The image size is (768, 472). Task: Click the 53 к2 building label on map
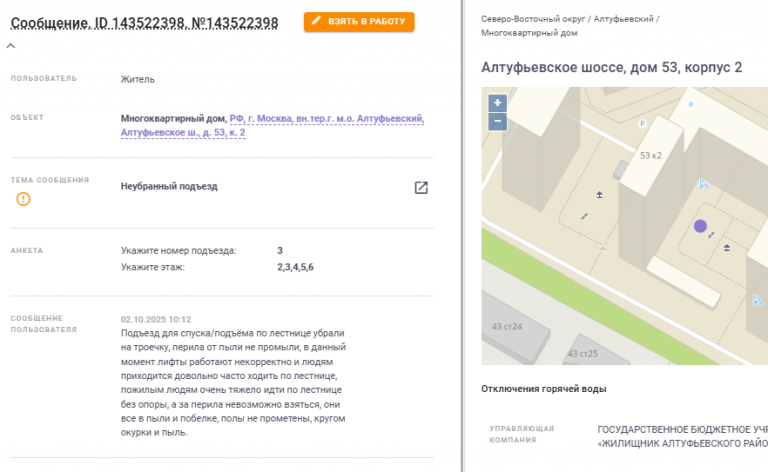pyautogui.click(x=651, y=155)
